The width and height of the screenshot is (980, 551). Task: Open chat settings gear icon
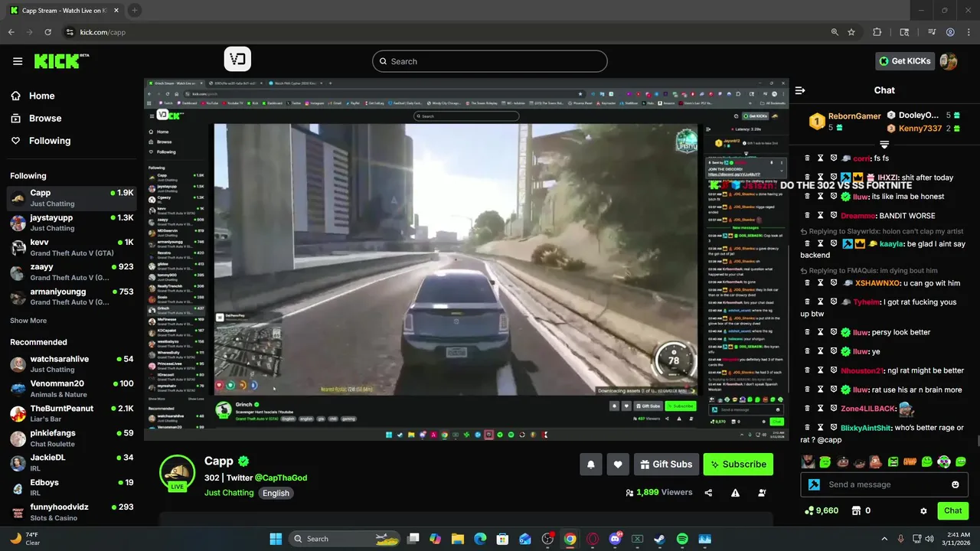(x=923, y=510)
